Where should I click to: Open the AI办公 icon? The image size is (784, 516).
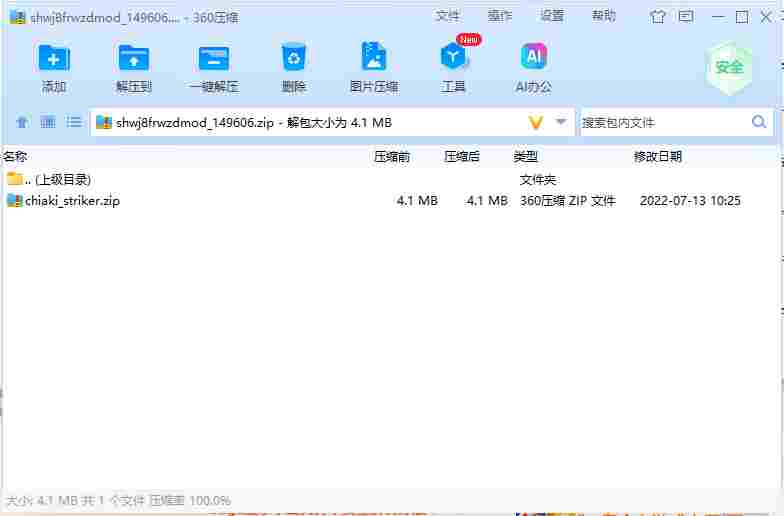(x=534, y=56)
